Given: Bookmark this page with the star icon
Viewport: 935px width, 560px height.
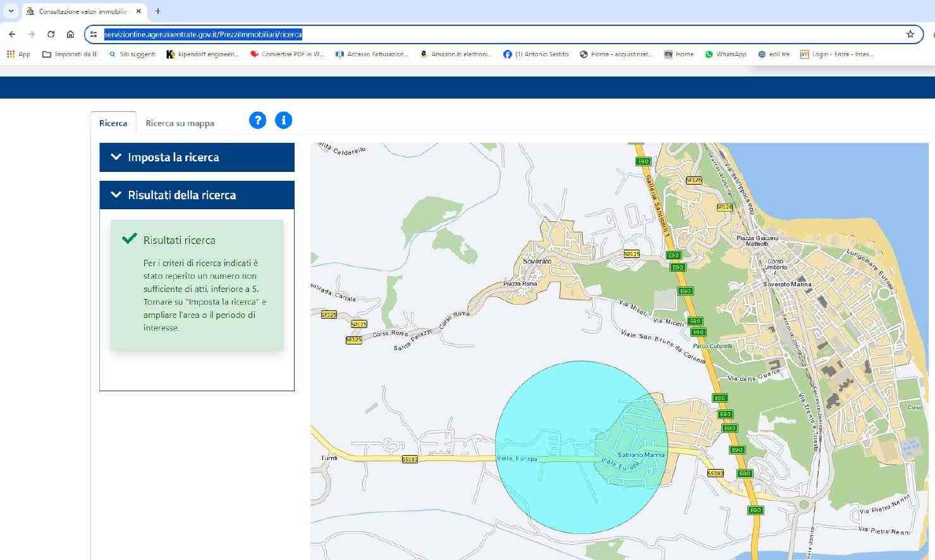Looking at the screenshot, I should tap(910, 34).
